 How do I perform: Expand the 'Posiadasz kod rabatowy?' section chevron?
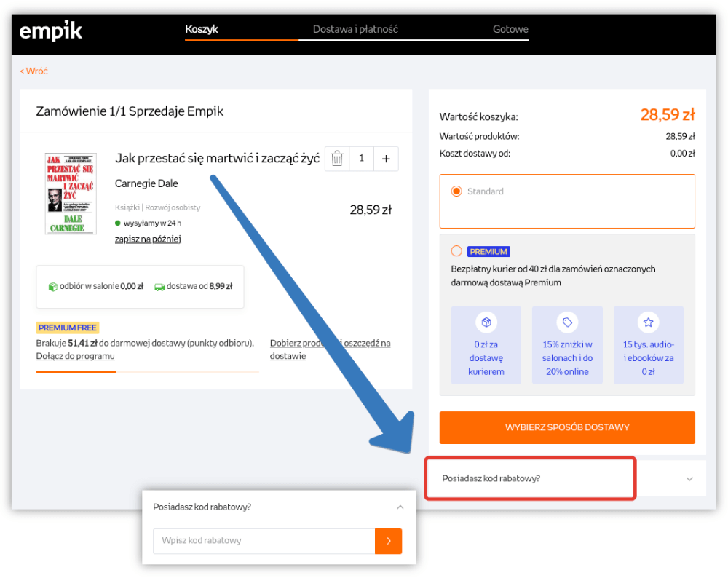[x=689, y=479]
